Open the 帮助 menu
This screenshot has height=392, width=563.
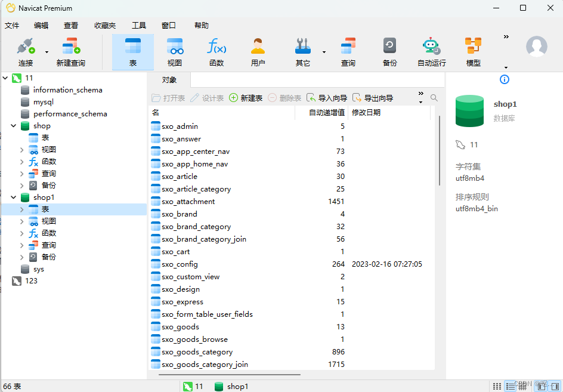[x=202, y=26]
